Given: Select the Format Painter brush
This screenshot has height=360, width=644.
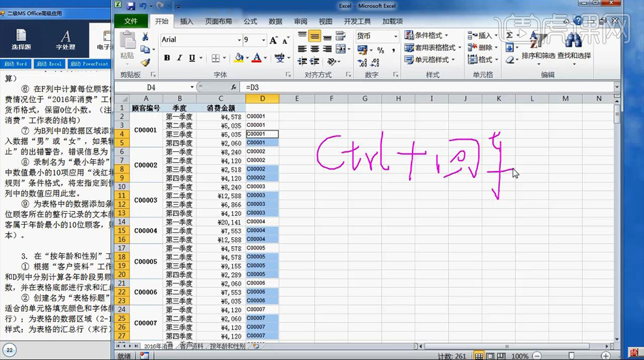Looking at the screenshot, I should point(145,62).
